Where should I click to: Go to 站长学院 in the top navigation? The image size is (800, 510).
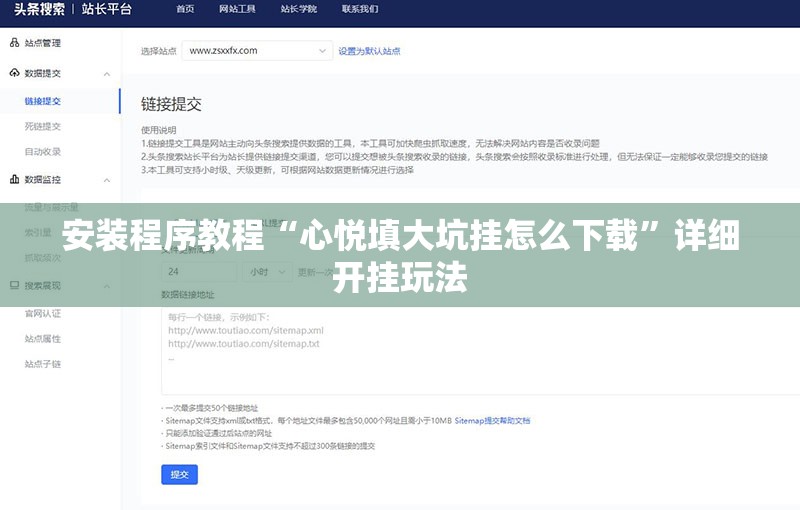[x=299, y=9]
